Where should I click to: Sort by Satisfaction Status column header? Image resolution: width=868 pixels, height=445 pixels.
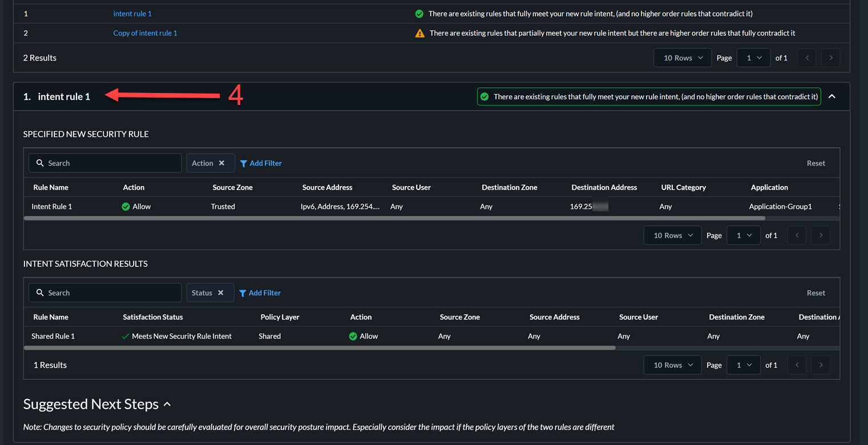(x=153, y=317)
